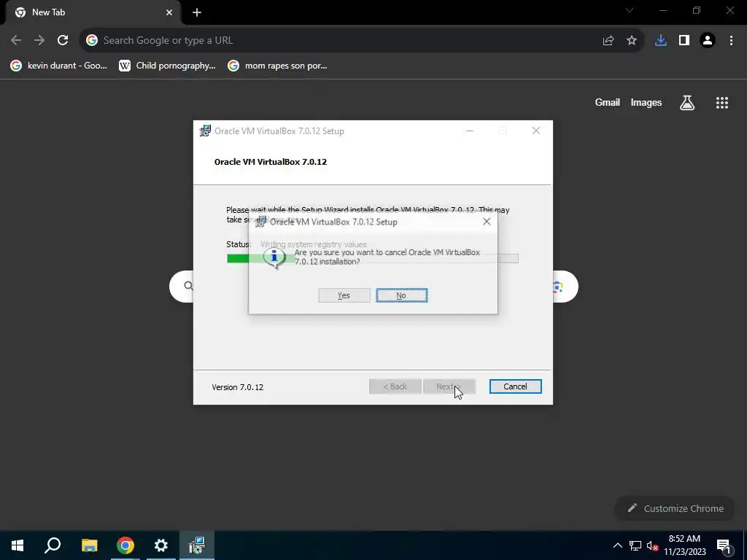Close the New Tab tab
This screenshot has width=747, height=560.
click(169, 12)
